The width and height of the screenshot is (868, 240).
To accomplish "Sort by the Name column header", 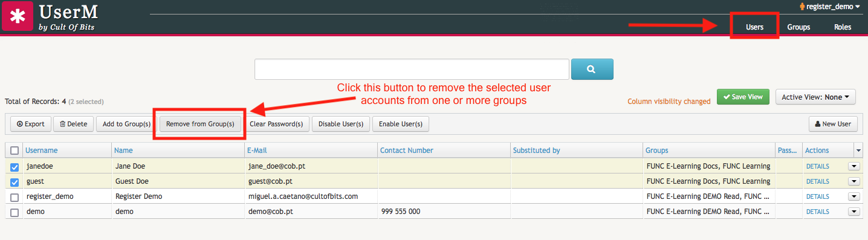I will (124, 151).
